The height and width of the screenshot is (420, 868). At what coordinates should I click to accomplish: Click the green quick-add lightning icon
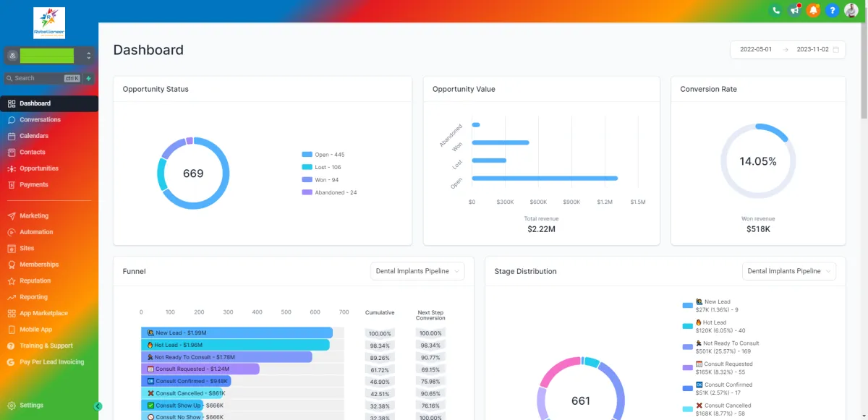point(89,78)
